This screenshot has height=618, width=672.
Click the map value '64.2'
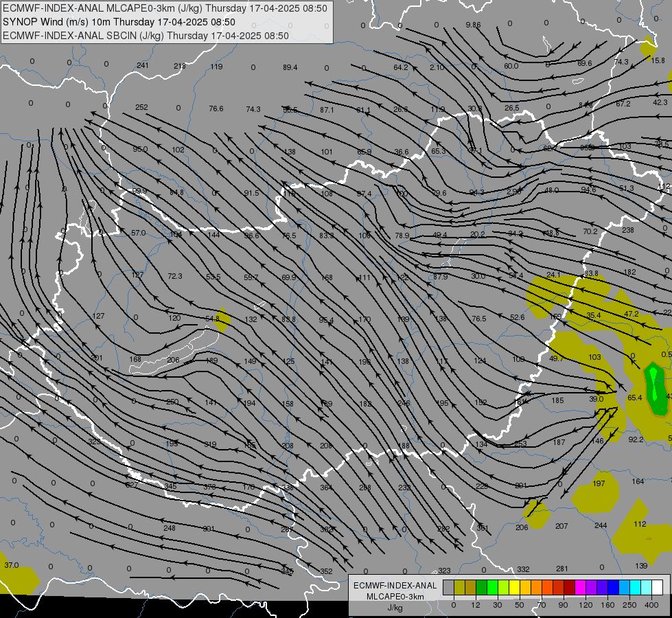(x=401, y=67)
